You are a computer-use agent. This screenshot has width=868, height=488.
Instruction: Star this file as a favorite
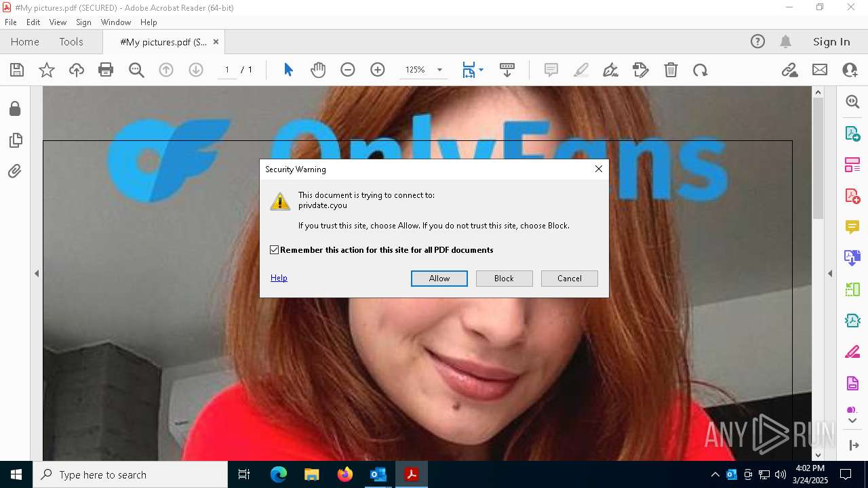coord(47,70)
